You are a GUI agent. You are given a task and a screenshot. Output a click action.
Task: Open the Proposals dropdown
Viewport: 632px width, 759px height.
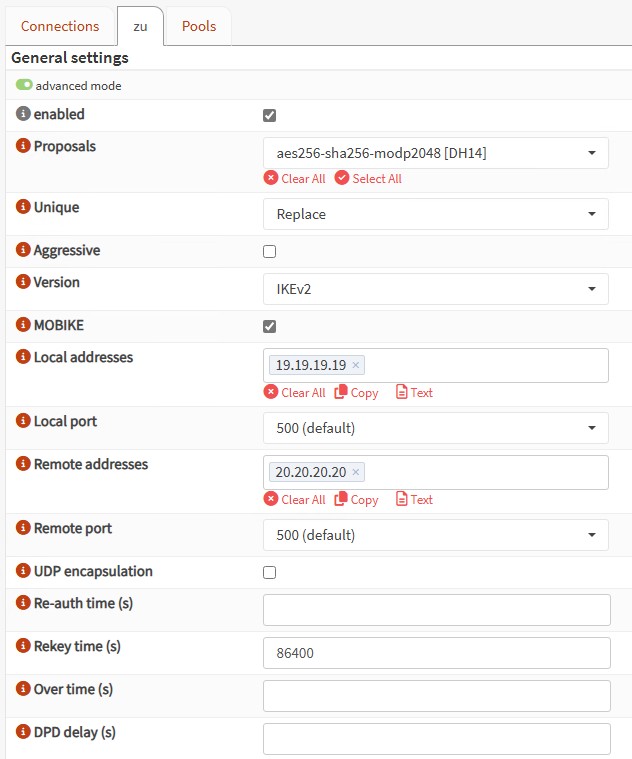click(x=435, y=153)
